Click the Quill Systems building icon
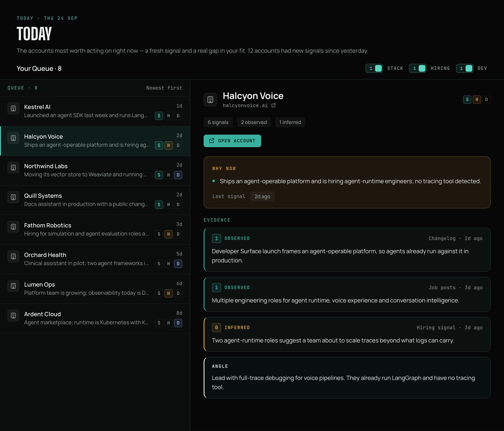504x431 pixels. coord(13,197)
